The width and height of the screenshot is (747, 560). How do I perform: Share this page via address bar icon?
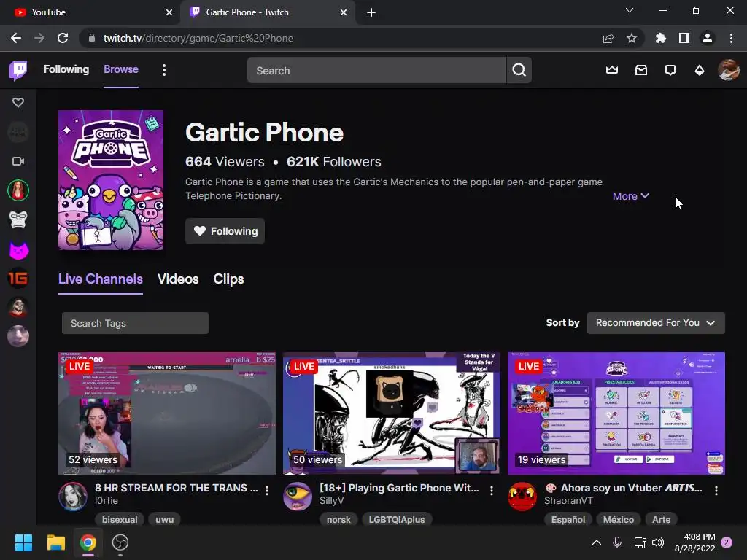point(608,38)
